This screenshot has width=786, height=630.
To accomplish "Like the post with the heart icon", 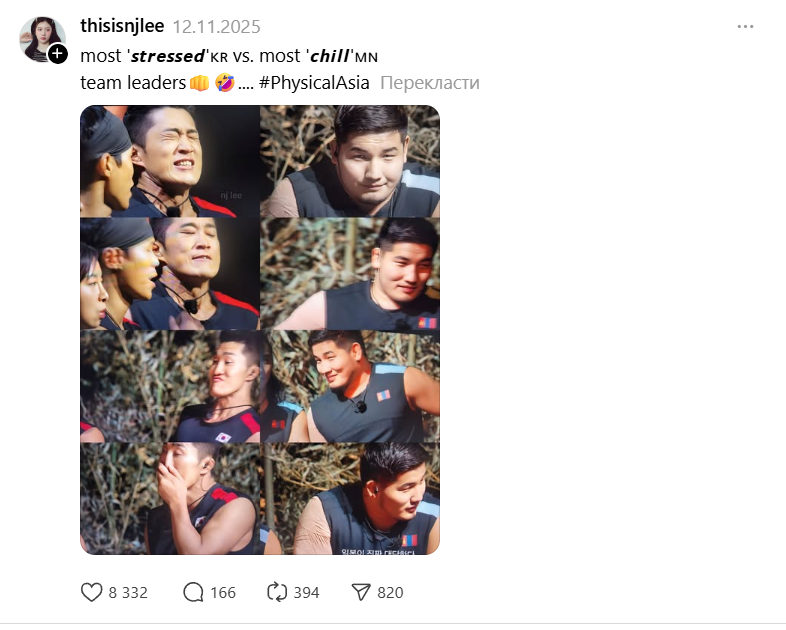I will pos(92,592).
